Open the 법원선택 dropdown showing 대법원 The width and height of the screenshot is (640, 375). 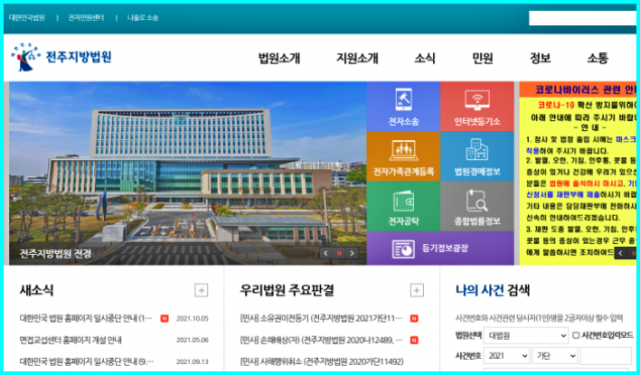click(x=526, y=335)
